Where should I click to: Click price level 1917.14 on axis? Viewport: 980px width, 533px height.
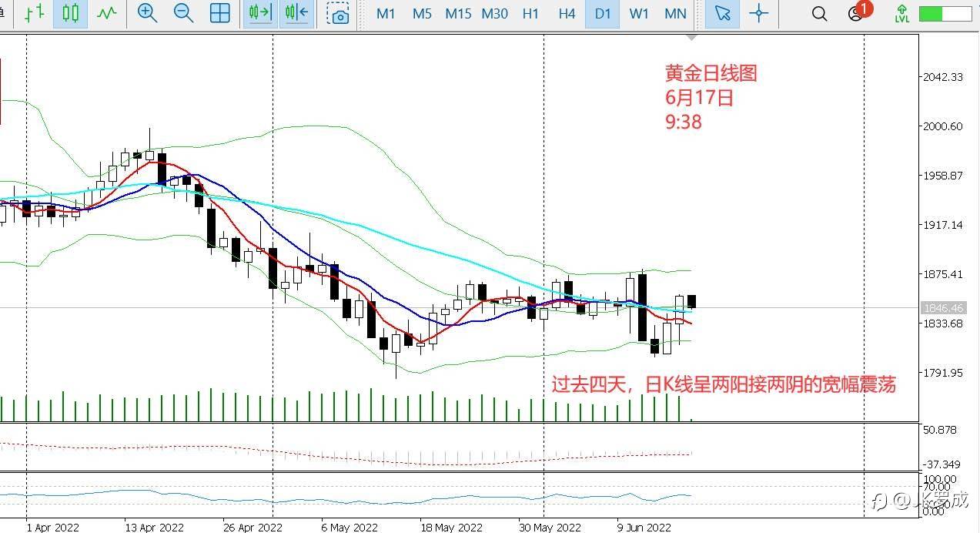coord(943,225)
